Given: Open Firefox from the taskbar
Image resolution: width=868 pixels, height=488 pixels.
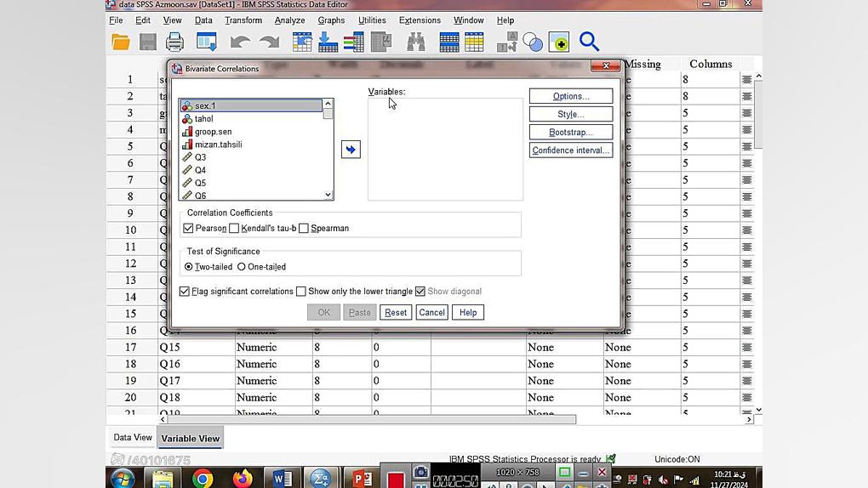Looking at the screenshot, I should 242,478.
